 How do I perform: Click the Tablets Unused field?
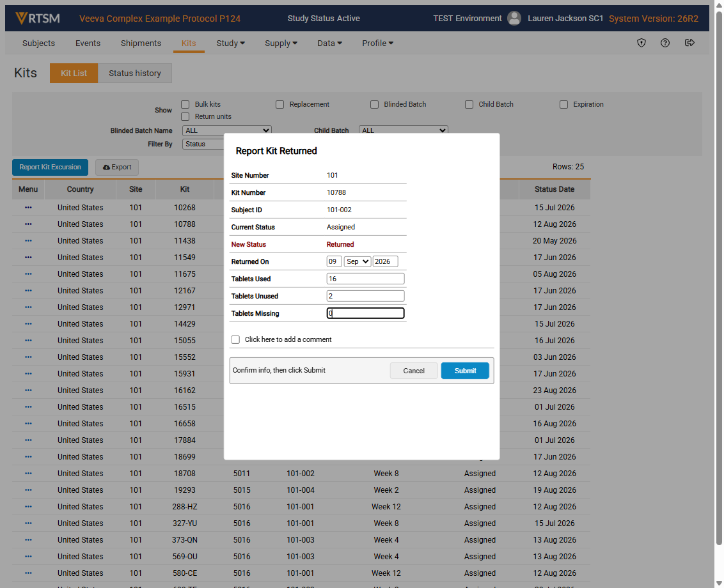[365, 296]
